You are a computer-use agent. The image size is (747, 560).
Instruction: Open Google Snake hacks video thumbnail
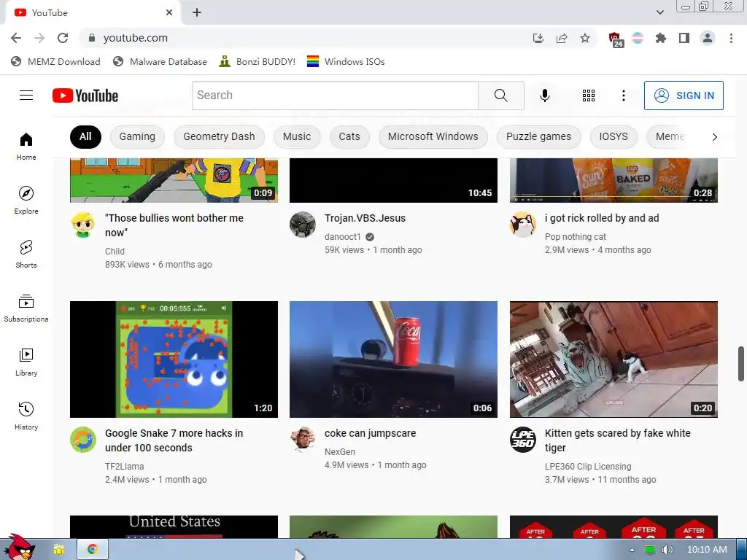pyautogui.click(x=174, y=359)
